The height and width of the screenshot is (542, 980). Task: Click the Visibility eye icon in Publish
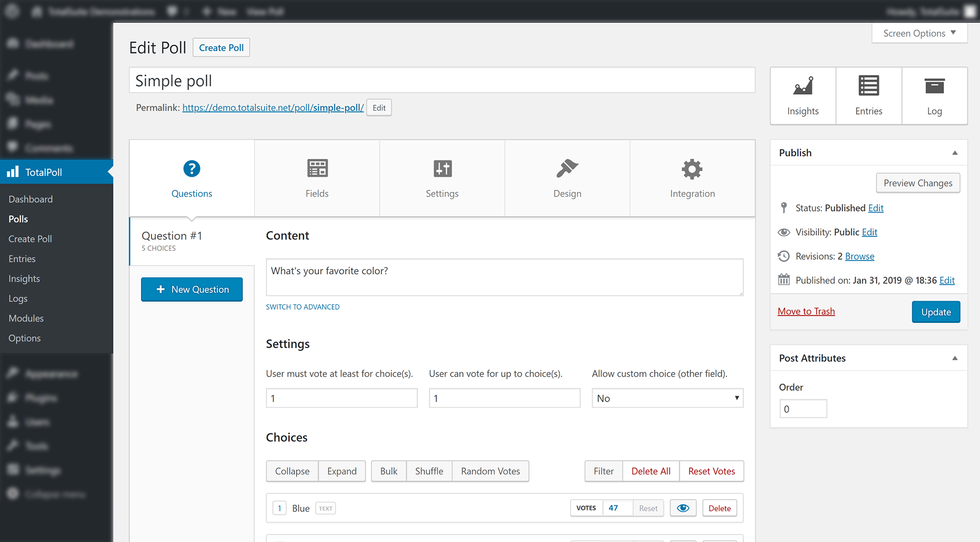784,232
